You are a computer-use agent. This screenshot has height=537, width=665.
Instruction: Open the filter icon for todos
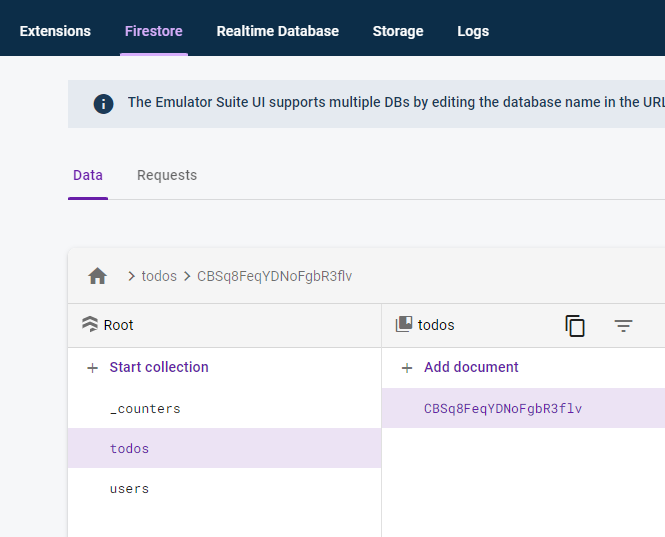(623, 326)
